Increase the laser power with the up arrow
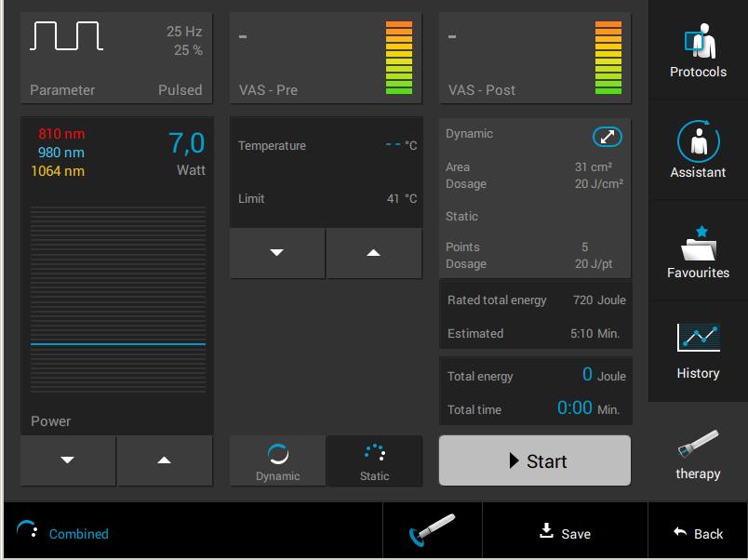The height and width of the screenshot is (560, 748). click(x=165, y=459)
